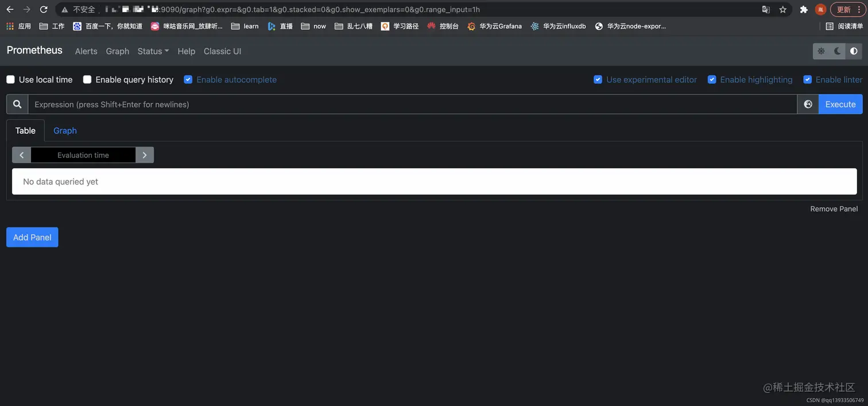Step evaluation time forward
The height and width of the screenshot is (406, 868).
coord(145,155)
